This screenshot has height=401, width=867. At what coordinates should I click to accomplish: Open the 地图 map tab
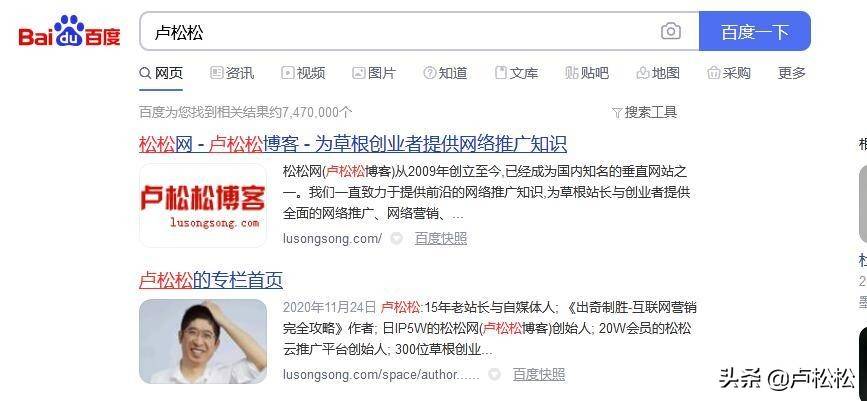pos(657,72)
